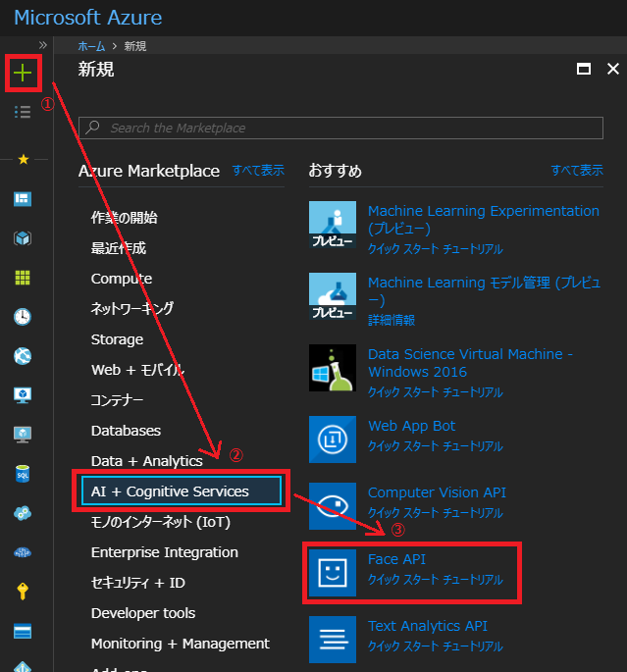627x672 pixels.
Task: Click すべて表示 next to おすすめ
Action: click(577, 170)
